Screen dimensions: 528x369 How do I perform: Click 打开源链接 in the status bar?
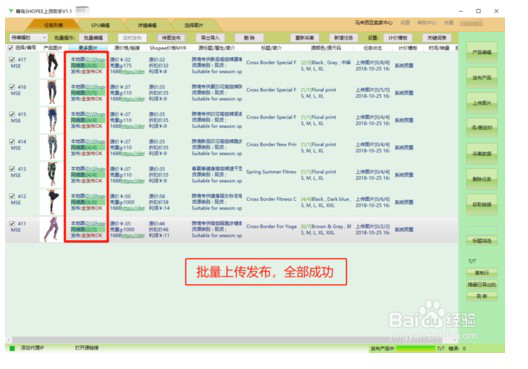pos(87,348)
